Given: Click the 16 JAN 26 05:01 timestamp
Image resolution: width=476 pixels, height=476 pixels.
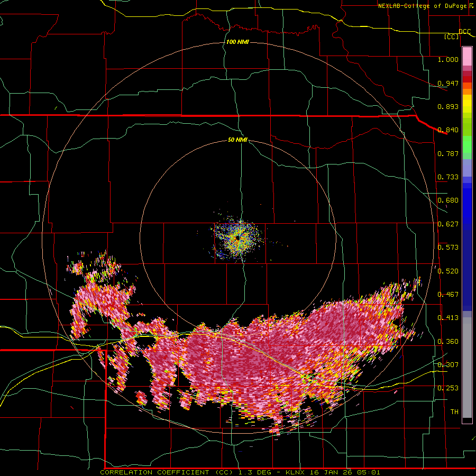Looking at the screenshot, I should coord(345,473).
